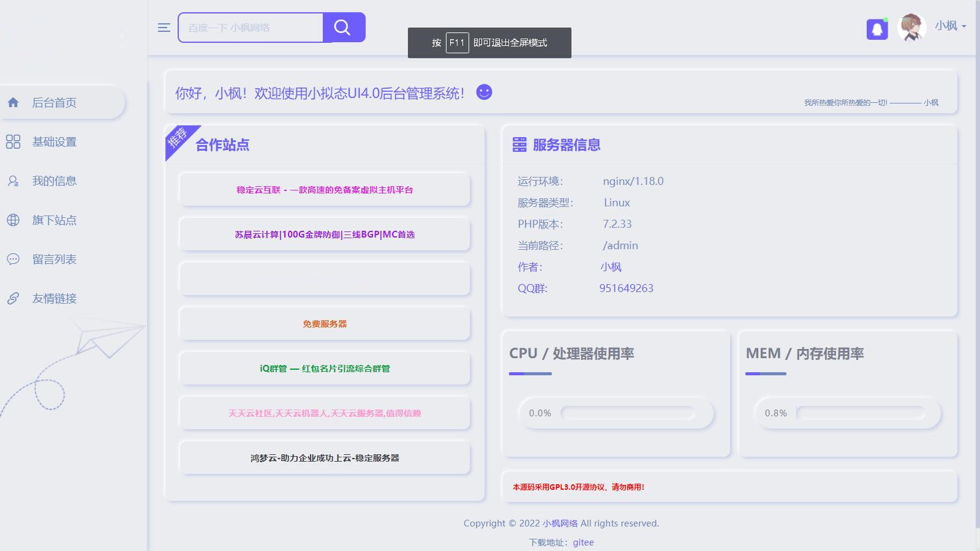Click the CPU / 处理器使用率 heading
Image resolution: width=980 pixels, height=551 pixels.
(x=571, y=353)
